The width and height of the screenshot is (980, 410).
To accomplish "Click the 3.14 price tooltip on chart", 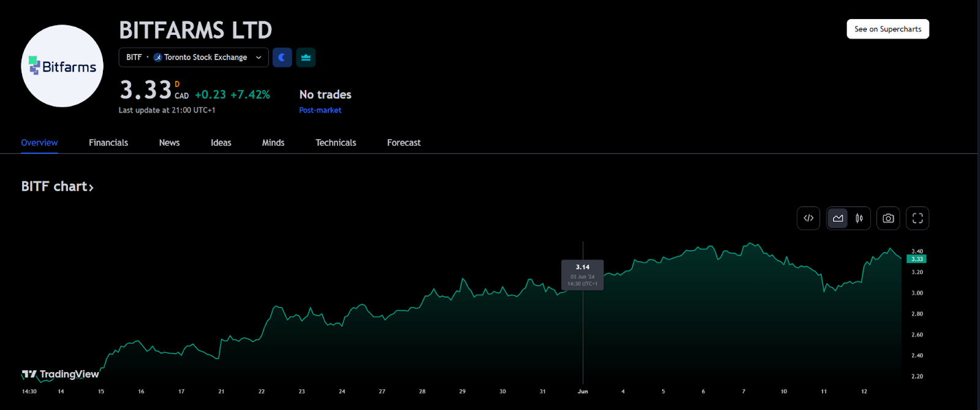I will pos(582,275).
